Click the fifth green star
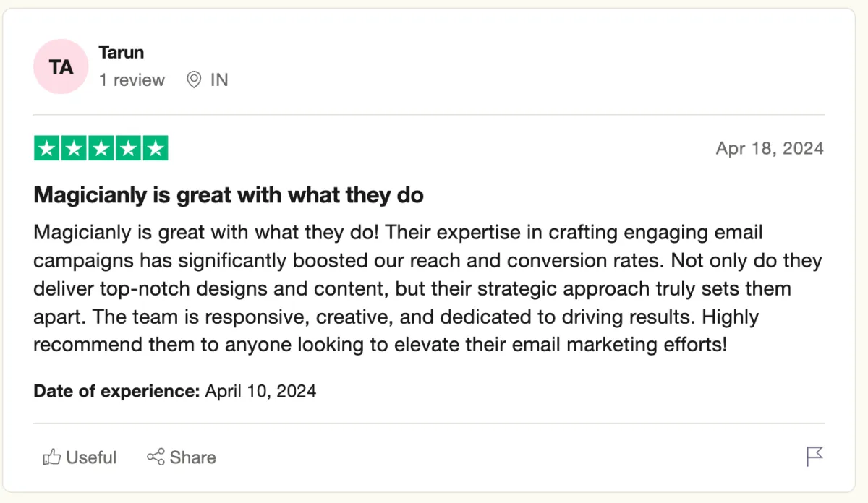Viewport: 868px width, 503px height. click(x=155, y=148)
